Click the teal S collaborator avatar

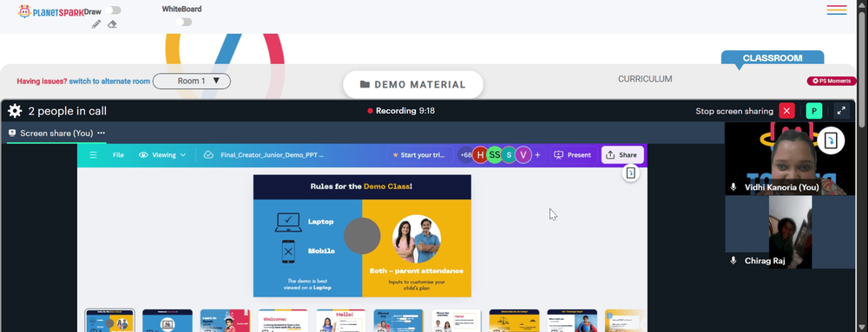tap(509, 155)
